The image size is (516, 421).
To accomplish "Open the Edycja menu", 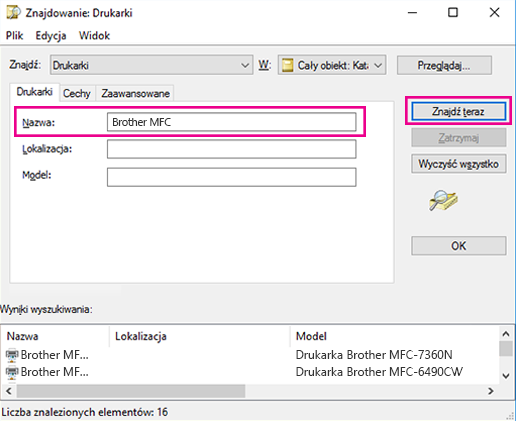I will [x=51, y=35].
